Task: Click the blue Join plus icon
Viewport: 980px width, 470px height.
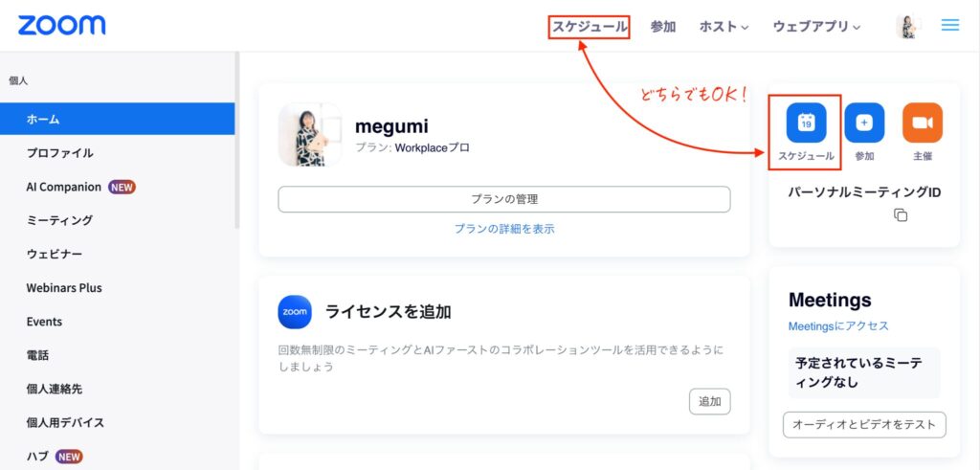Action: (x=864, y=123)
